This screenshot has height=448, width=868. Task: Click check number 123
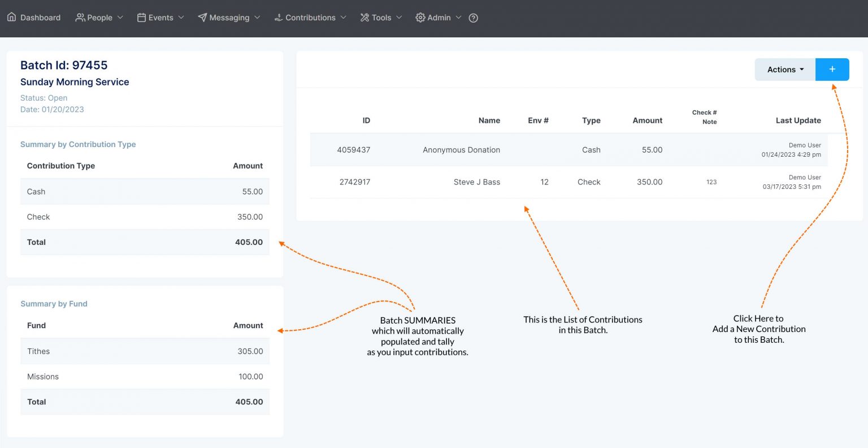[x=711, y=182]
